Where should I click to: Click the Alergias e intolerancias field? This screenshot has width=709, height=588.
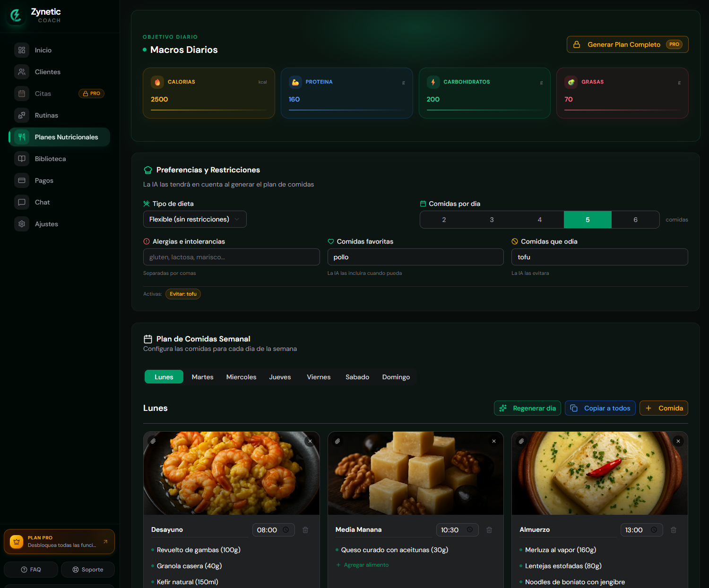coord(232,257)
